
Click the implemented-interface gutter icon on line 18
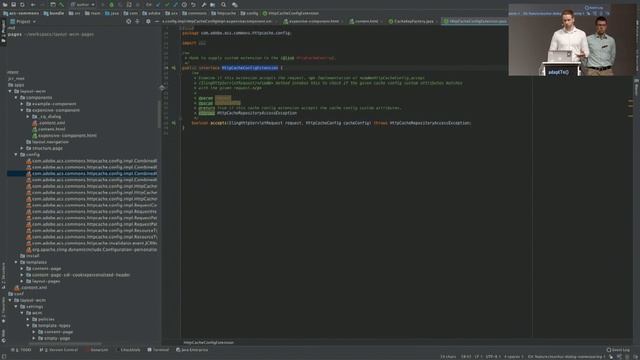coord(173,68)
